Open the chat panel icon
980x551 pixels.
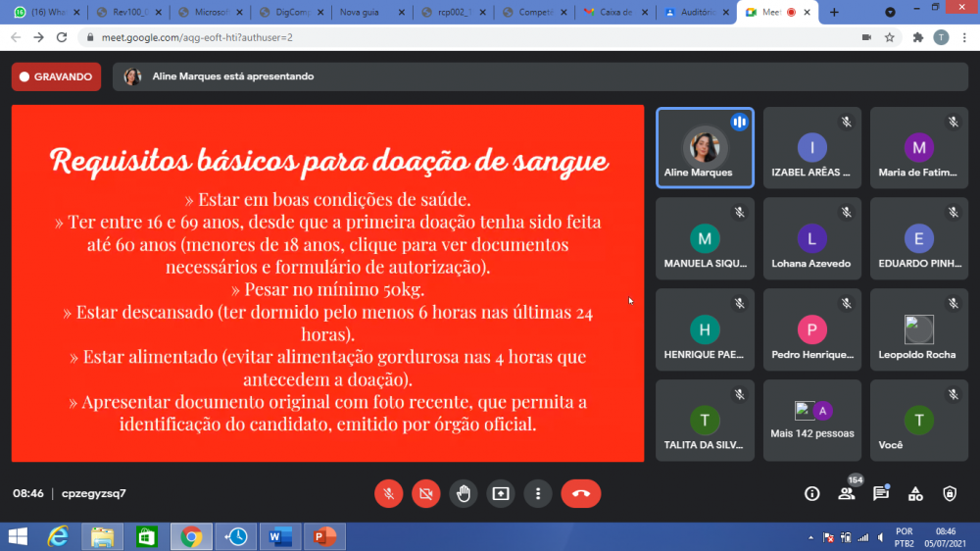coord(880,493)
